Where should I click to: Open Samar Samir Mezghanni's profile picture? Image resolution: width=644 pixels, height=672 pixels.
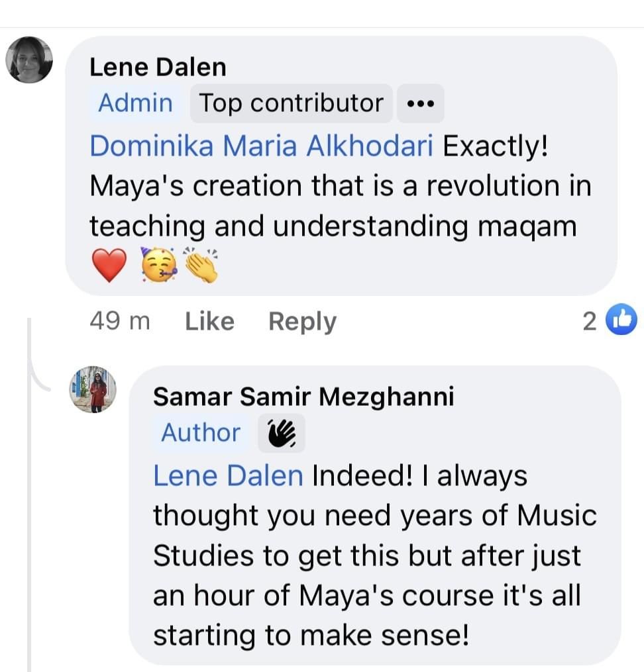pyautogui.click(x=93, y=389)
